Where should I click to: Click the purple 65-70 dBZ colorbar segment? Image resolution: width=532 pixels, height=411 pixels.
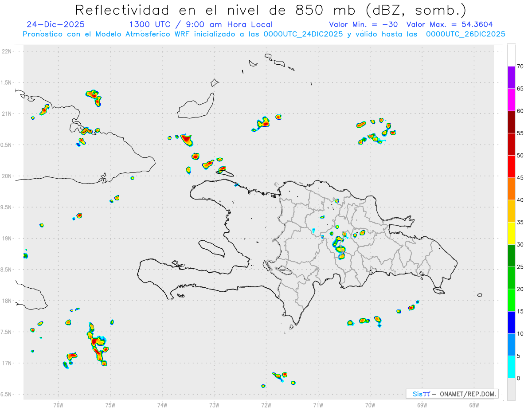click(x=511, y=78)
